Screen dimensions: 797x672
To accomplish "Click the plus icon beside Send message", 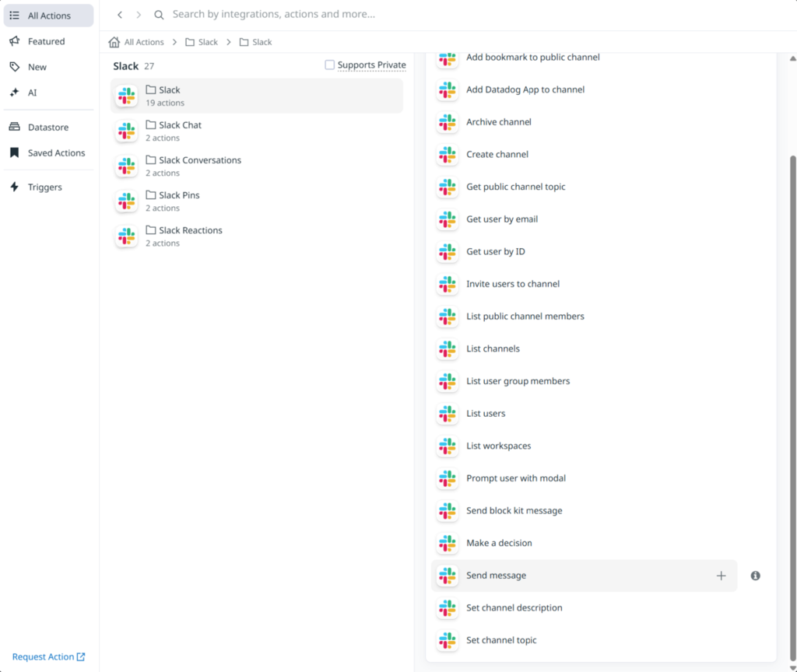I will coord(721,576).
